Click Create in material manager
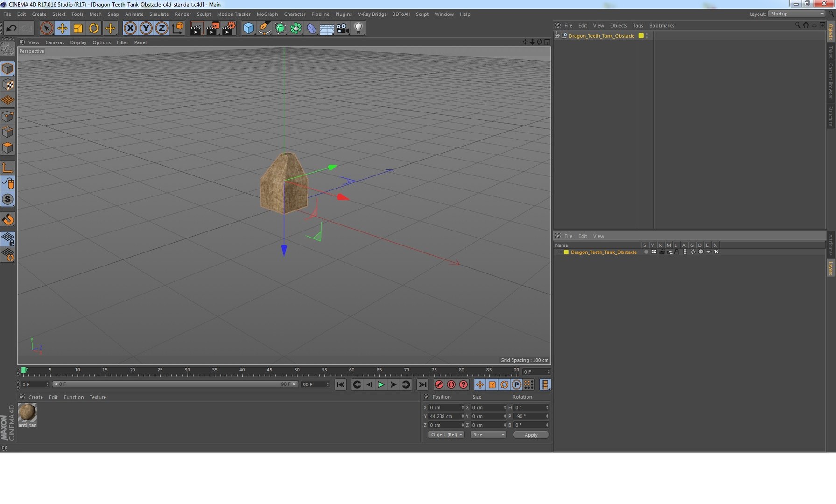The image size is (836, 504). [35, 397]
